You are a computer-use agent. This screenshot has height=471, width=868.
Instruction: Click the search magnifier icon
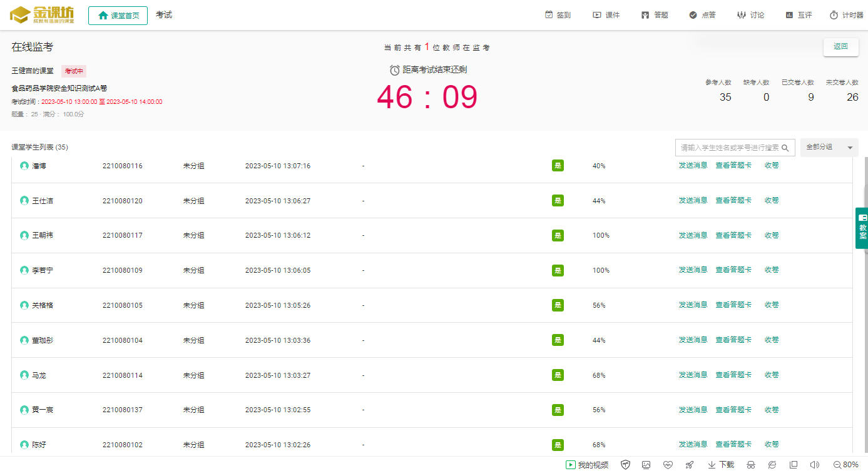(785, 148)
